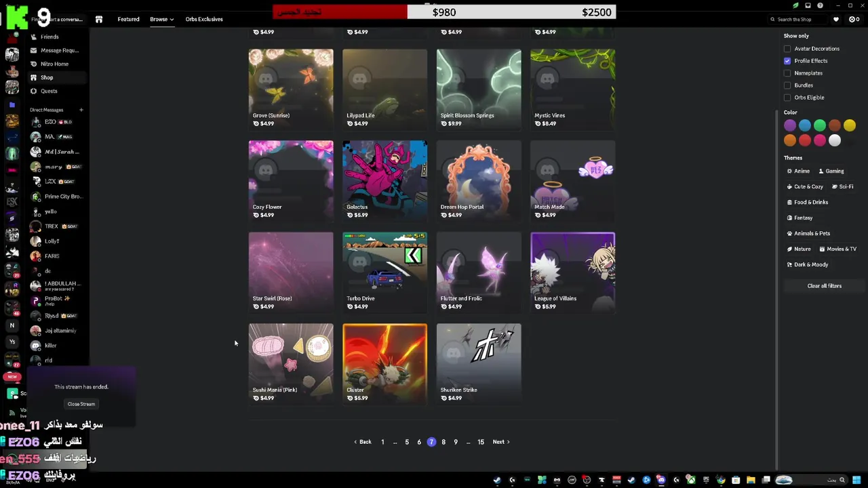Open the Orbs Exclusives tab

coord(204,19)
